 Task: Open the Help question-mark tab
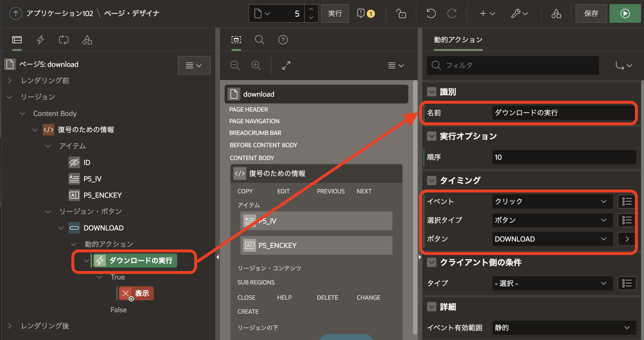pos(283,40)
